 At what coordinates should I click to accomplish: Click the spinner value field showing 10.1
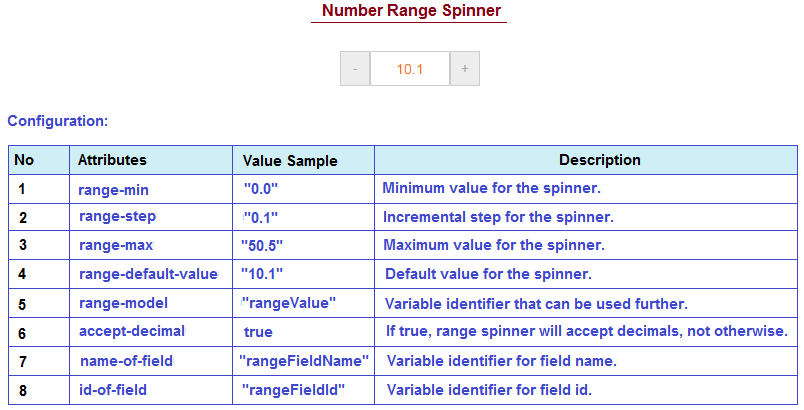[x=410, y=69]
